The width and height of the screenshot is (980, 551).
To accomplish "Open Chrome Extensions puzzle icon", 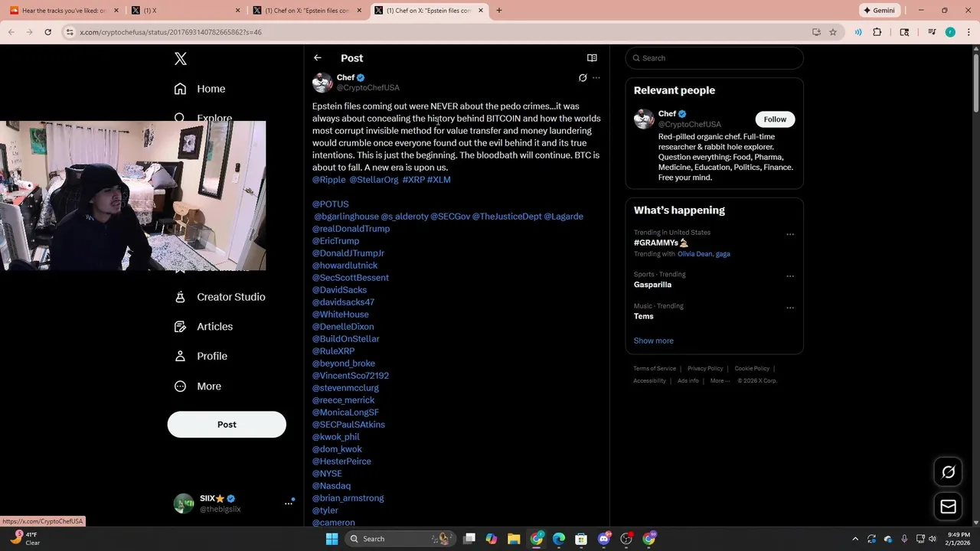I will (877, 32).
